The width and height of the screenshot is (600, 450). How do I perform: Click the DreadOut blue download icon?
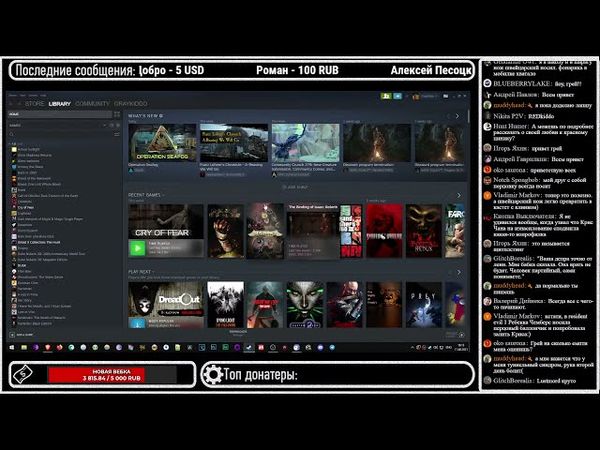coord(137,323)
